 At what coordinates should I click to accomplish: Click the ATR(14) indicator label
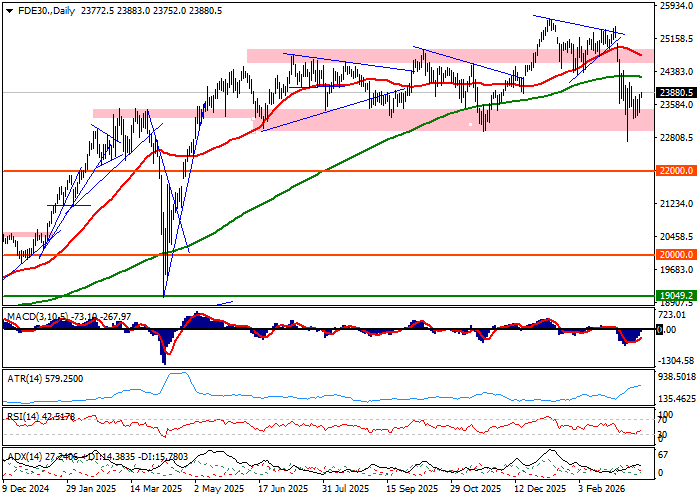point(24,367)
